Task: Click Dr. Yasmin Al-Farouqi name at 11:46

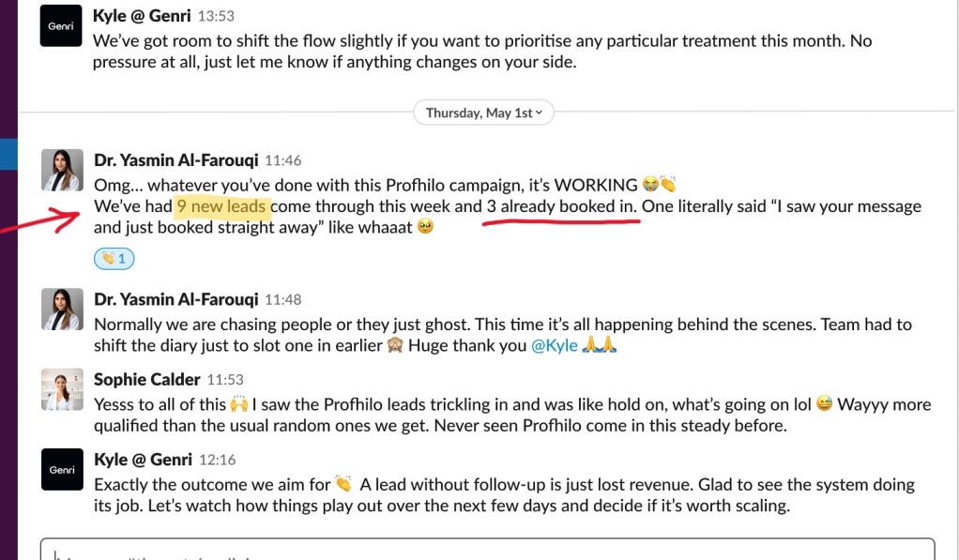Action: click(x=175, y=160)
